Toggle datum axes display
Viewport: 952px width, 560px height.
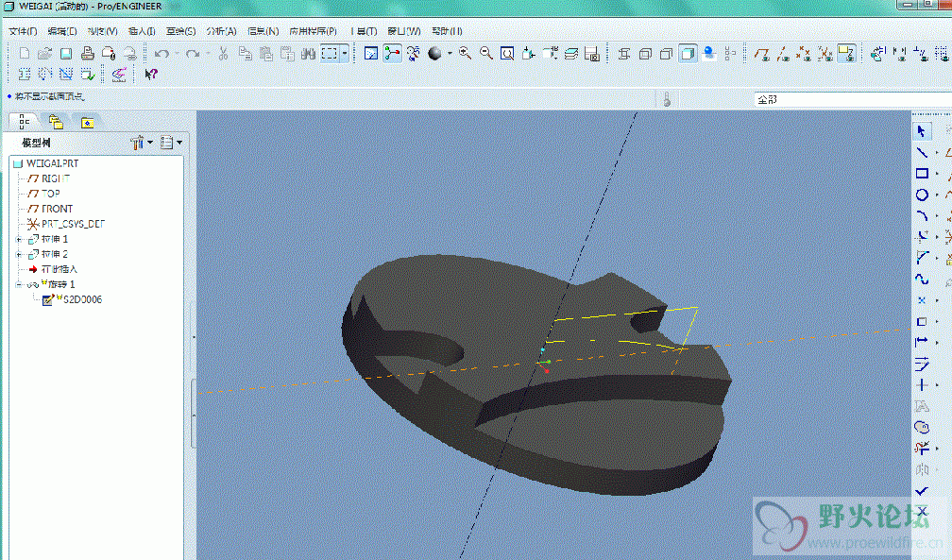(x=783, y=54)
